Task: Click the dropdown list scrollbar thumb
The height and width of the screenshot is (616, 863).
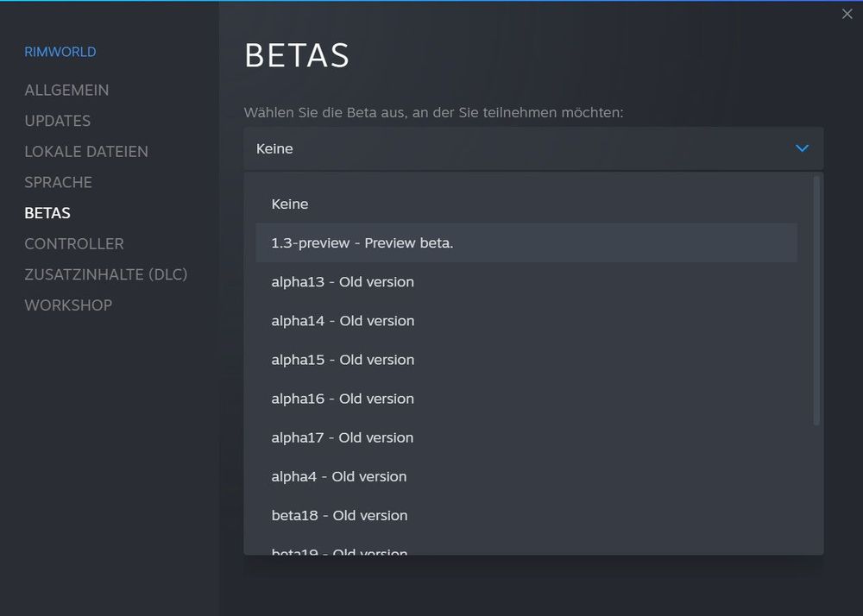Action: tap(816, 300)
